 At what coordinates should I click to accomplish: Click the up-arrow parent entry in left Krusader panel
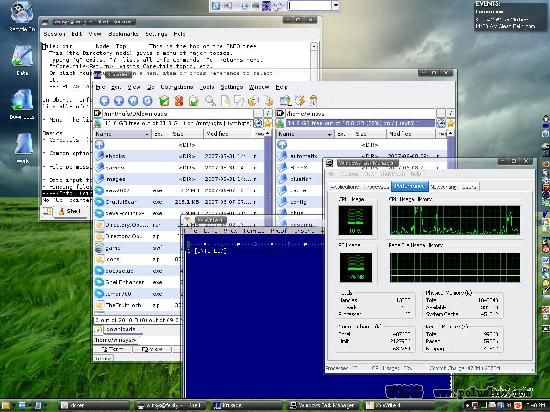click(100, 144)
